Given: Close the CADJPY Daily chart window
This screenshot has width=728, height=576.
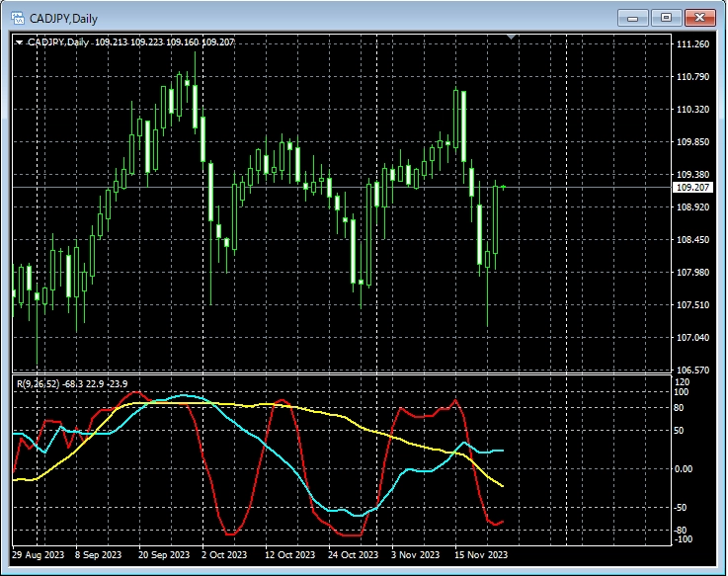Looking at the screenshot, I should point(699,17).
